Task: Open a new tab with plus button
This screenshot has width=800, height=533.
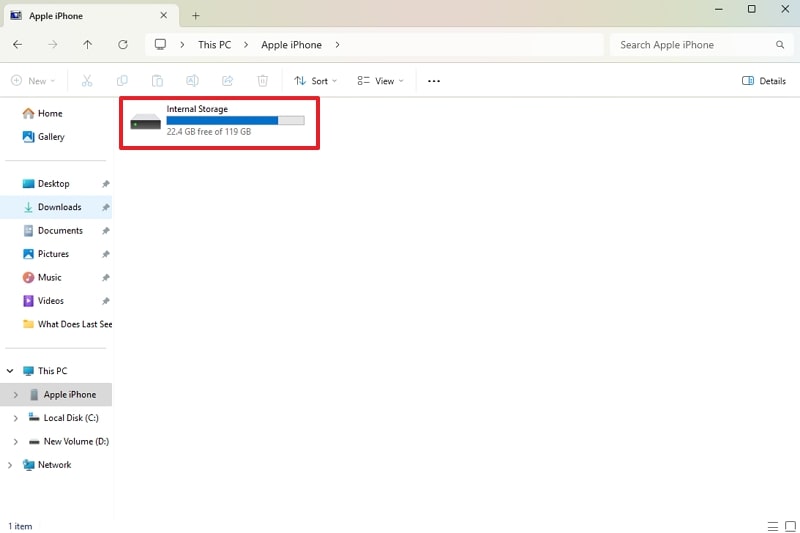Action: [x=195, y=16]
